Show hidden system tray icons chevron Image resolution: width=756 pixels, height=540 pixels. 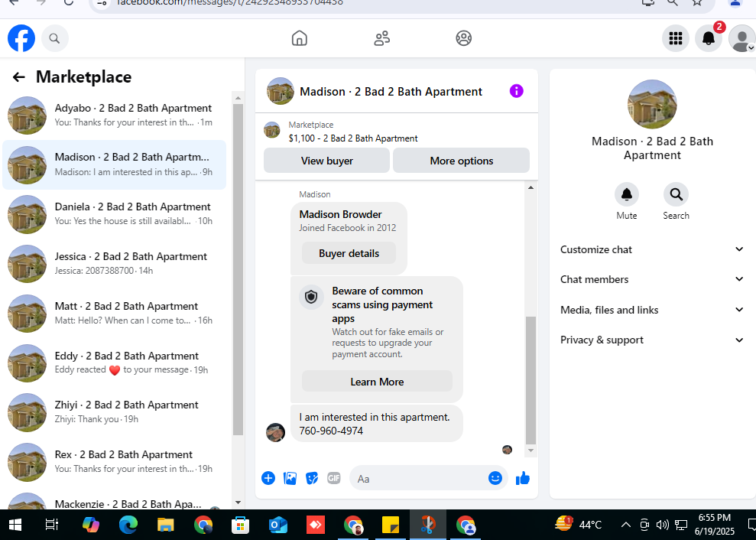[x=625, y=525]
